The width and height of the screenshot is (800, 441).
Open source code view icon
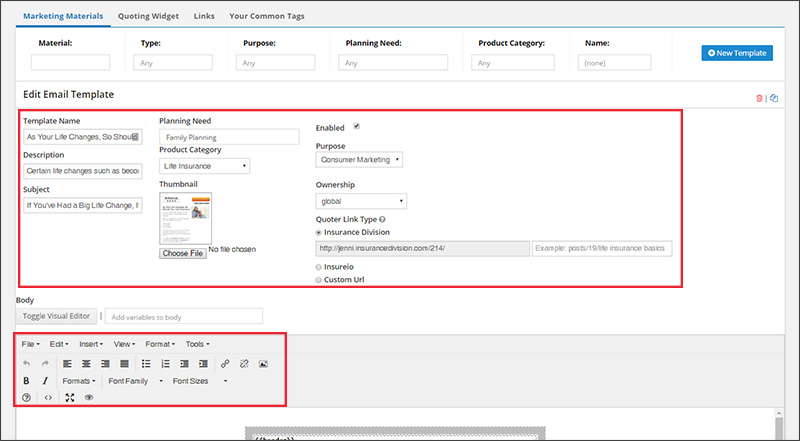pos(48,398)
